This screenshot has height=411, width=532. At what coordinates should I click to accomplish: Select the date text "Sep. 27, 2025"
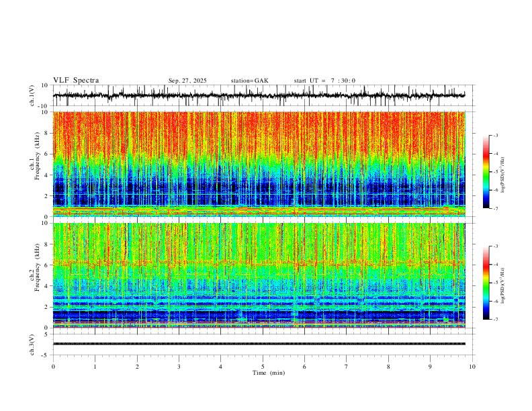pyautogui.click(x=187, y=81)
